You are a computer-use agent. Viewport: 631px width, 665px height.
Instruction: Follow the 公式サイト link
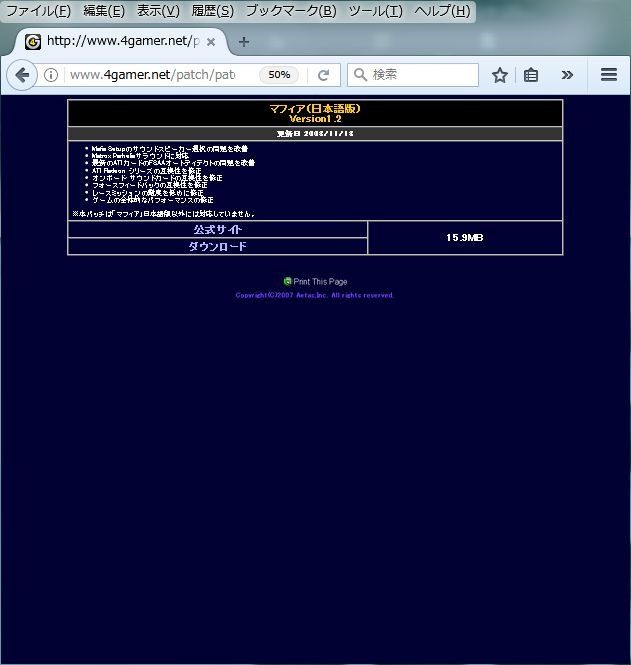[218, 229]
